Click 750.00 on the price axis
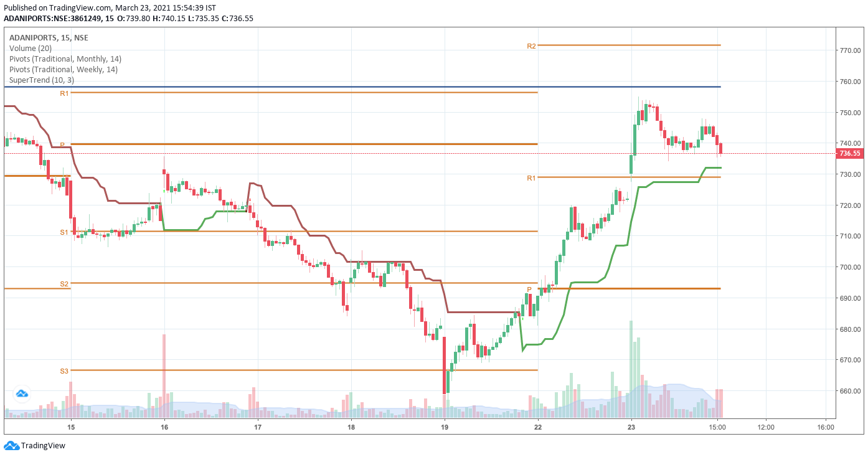The width and height of the screenshot is (868, 457). click(850, 113)
